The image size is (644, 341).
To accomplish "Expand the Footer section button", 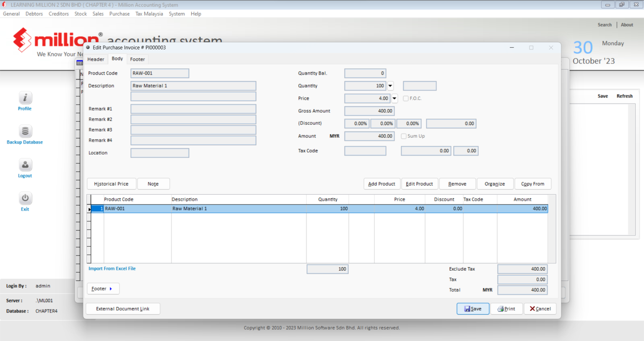I will point(103,288).
